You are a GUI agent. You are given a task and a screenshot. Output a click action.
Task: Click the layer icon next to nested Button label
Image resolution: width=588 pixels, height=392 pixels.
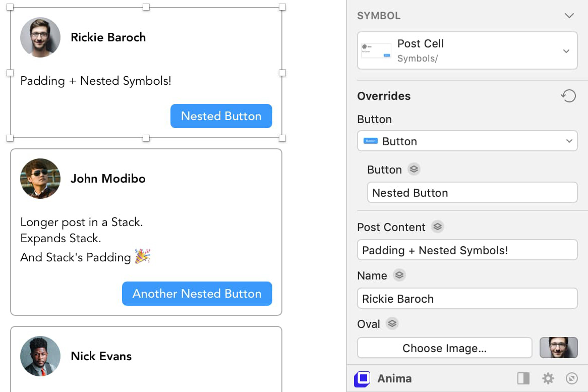click(x=414, y=169)
